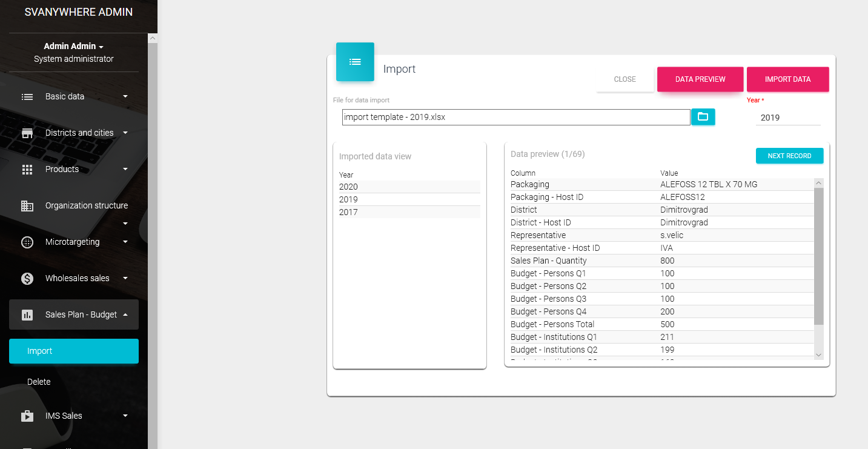Go to Next Record in data preview
Viewport: 868px width, 449px height.
pyautogui.click(x=789, y=156)
